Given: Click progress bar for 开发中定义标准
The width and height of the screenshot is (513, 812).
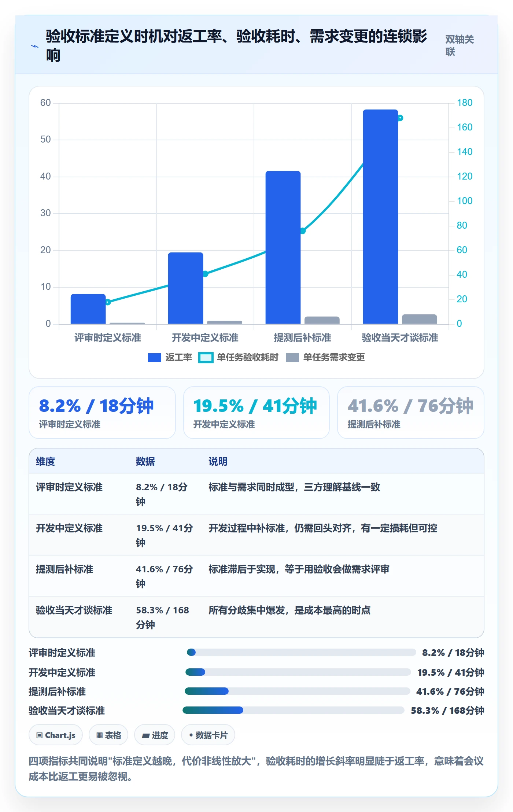Looking at the screenshot, I should click(298, 672).
